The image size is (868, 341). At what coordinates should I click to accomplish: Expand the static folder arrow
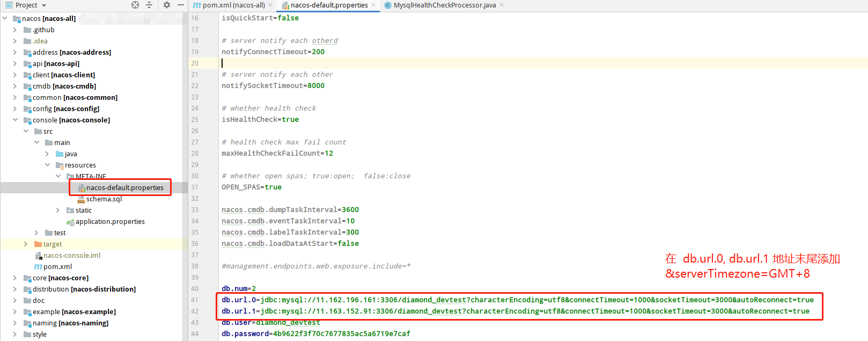pos(58,210)
